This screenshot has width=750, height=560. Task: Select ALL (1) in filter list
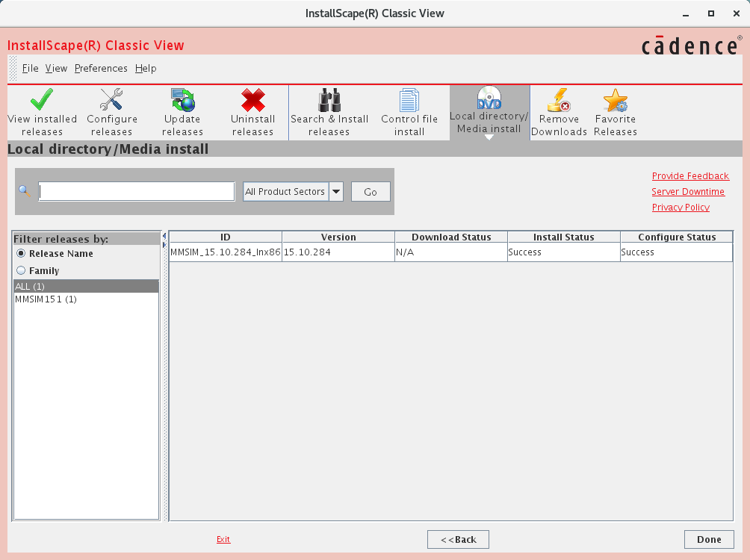86,287
